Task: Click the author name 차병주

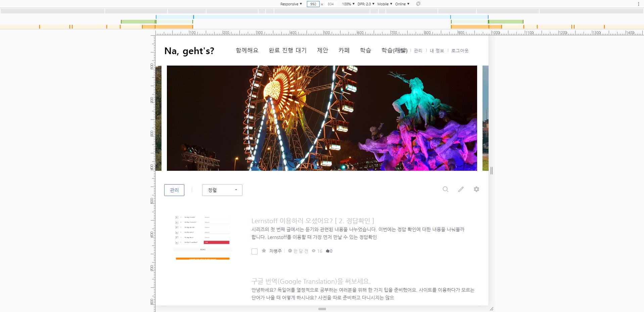Action: coord(275,251)
